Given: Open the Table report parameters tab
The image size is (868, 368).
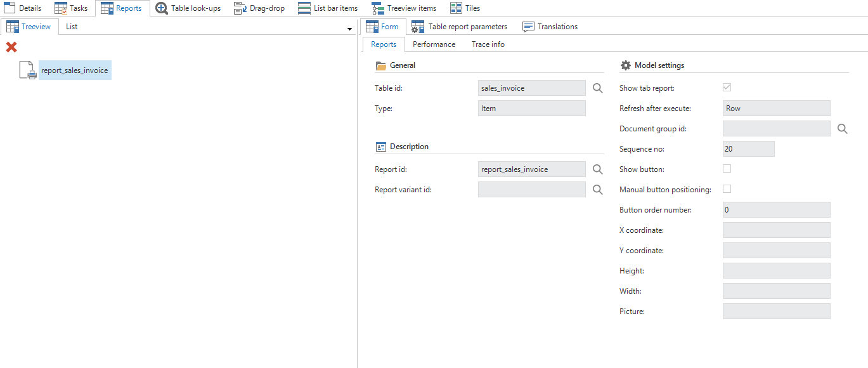Looking at the screenshot, I should click(460, 27).
